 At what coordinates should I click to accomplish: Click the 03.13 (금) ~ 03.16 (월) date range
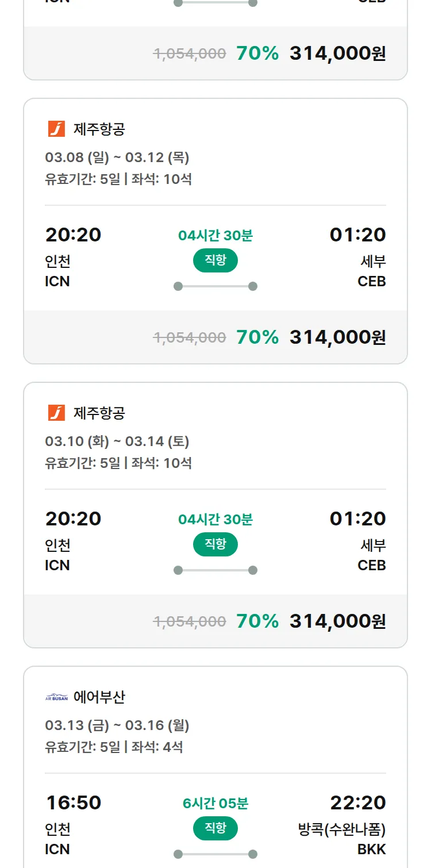coord(117,725)
